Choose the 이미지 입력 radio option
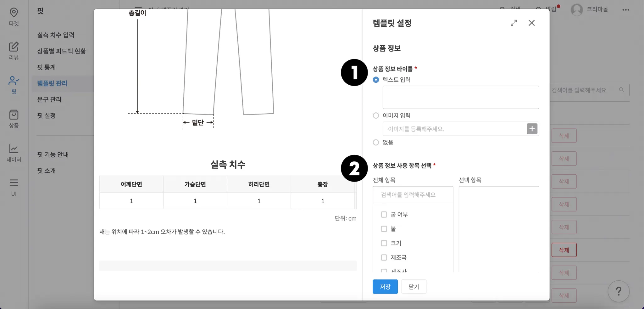 coord(376,116)
